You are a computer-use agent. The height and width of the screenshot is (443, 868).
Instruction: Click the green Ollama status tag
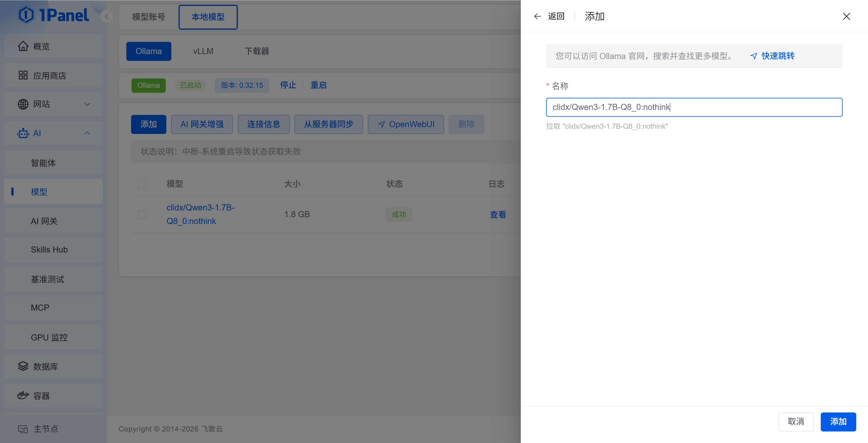click(148, 85)
